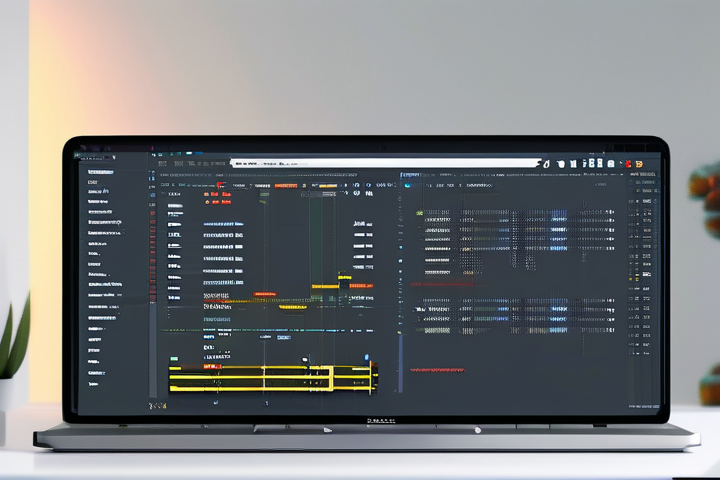
Task: Click the red icon beside the orange toolbar icon
Action: 627,163
